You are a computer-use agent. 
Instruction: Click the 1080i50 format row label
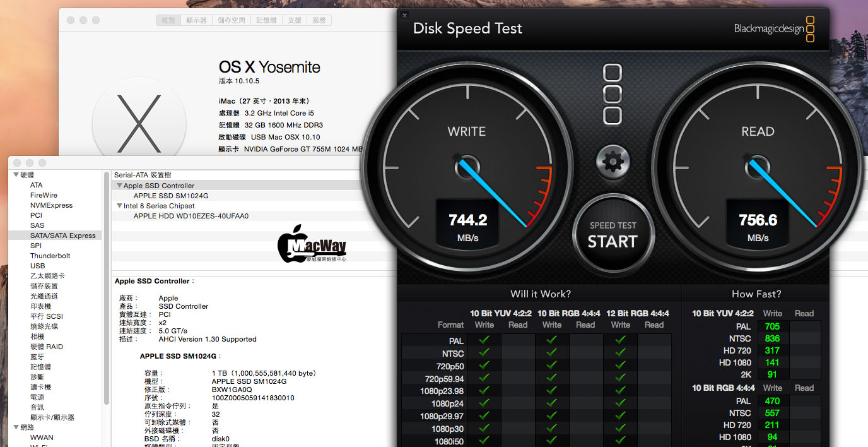449,441
